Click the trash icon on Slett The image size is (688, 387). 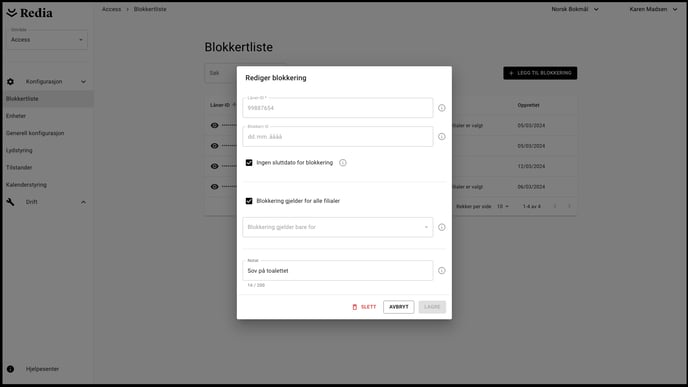pyautogui.click(x=355, y=307)
